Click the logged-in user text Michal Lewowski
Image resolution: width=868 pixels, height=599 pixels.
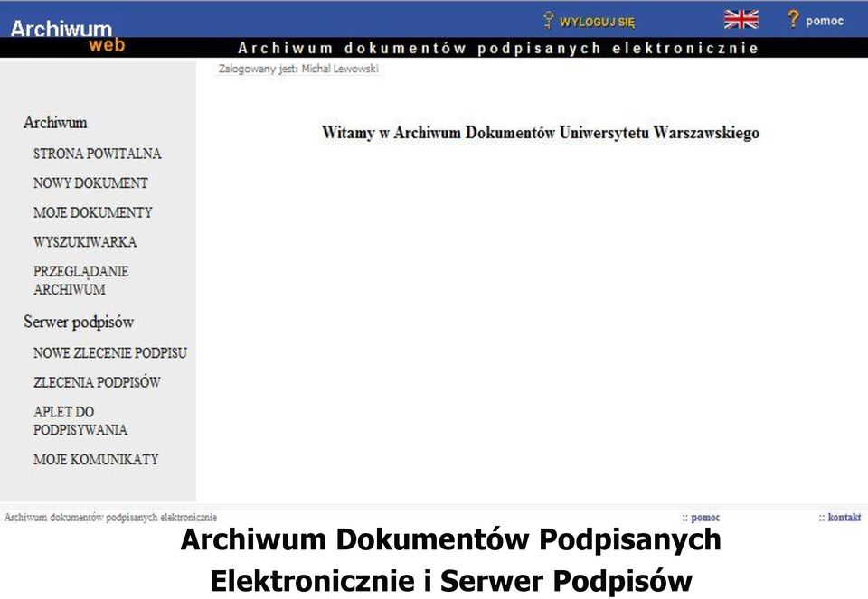click(340, 69)
